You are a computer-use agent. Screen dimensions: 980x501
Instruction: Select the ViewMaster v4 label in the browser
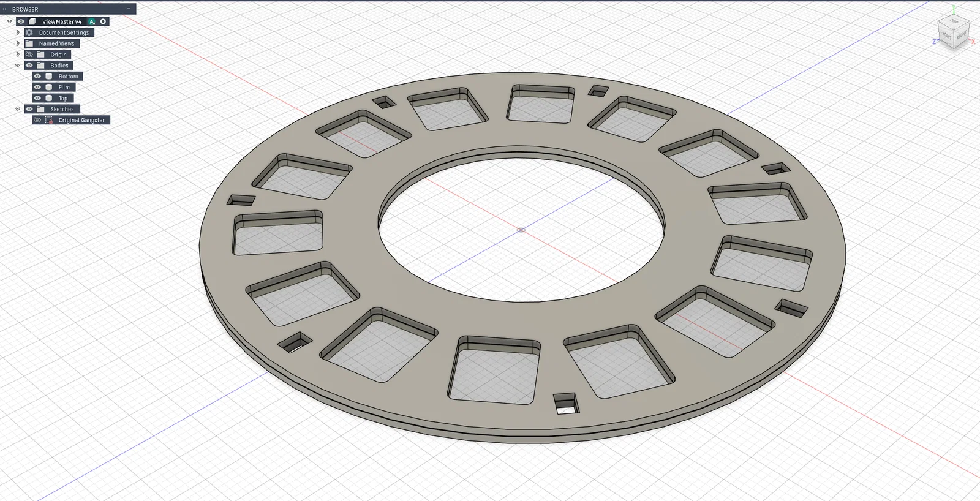[x=62, y=21]
